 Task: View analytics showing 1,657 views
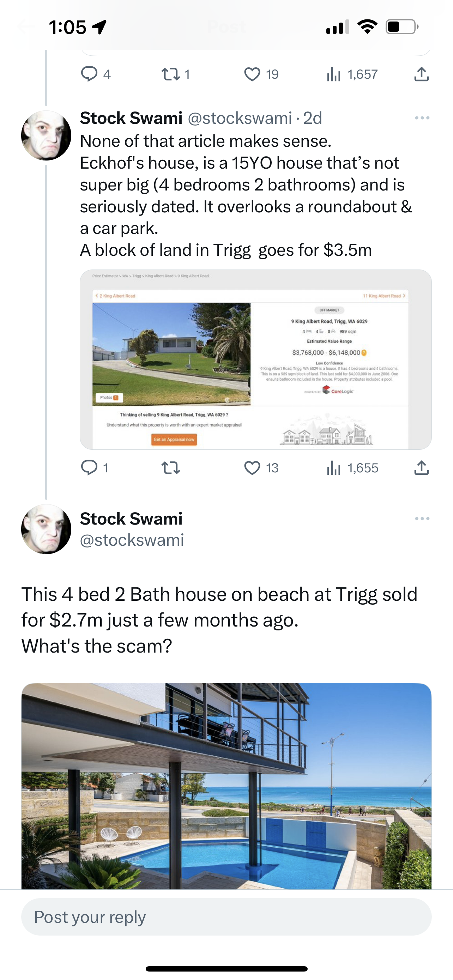[333, 74]
